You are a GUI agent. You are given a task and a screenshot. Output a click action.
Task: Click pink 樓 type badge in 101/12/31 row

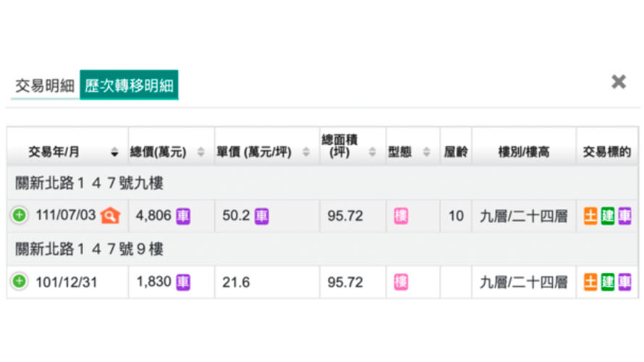coord(401,282)
